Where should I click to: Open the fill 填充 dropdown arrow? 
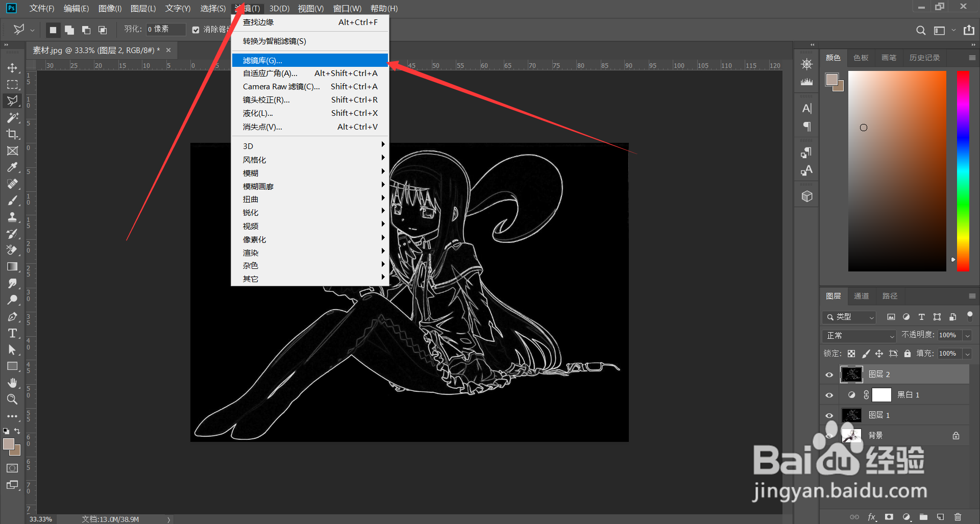pos(967,354)
